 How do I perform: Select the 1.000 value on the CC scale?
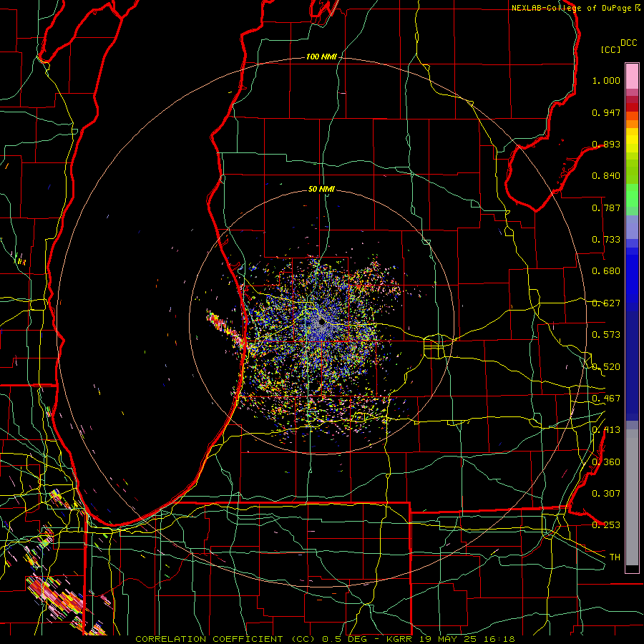coord(606,80)
